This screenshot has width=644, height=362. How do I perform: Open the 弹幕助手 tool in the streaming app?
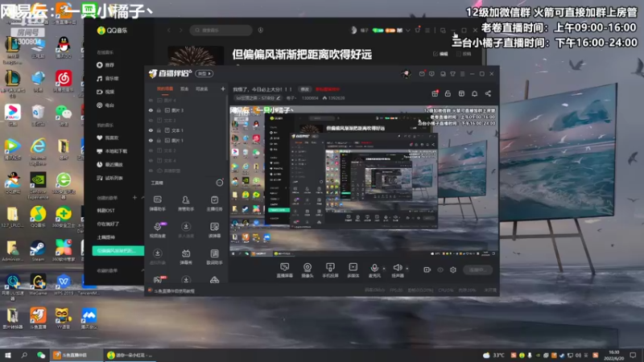(157, 204)
